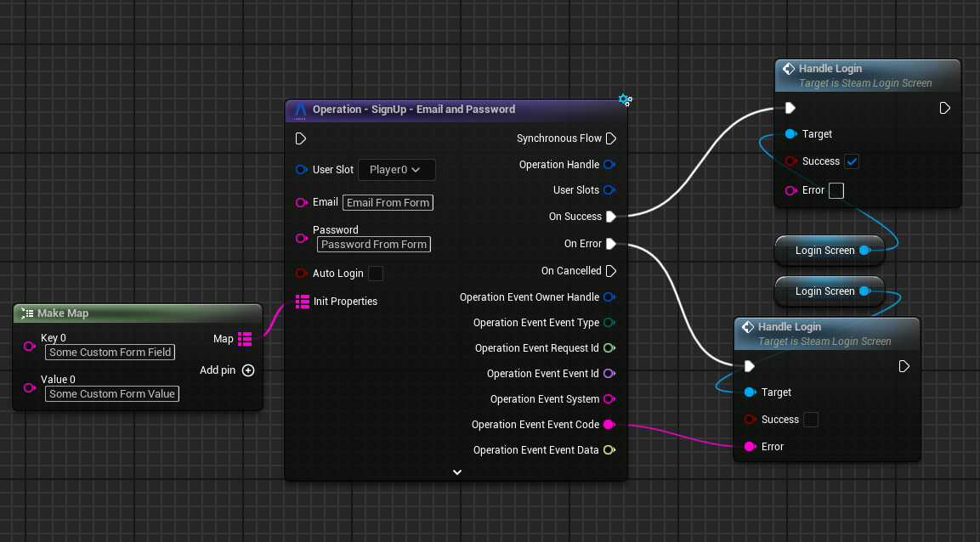980x542 pixels.
Task: Click Add pin on Make Map node
Action: click(x=247, y=370)
